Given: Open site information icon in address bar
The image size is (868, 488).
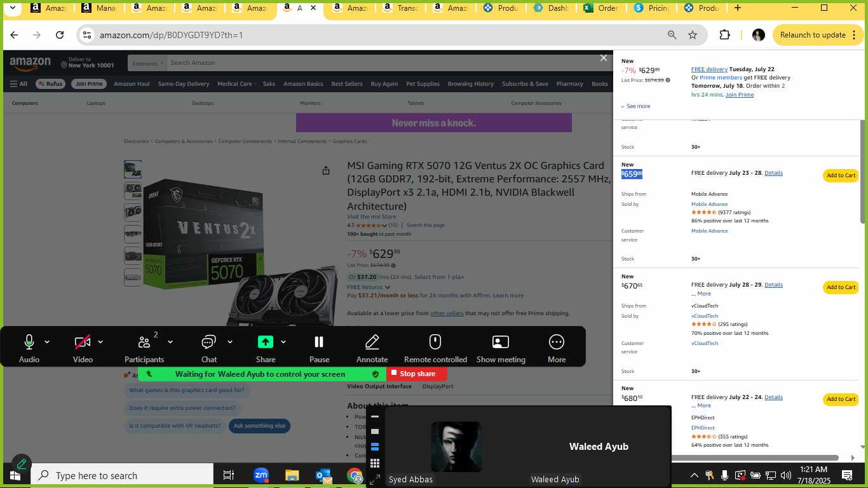Looking at the screenshot, I should tap(88, 35).
